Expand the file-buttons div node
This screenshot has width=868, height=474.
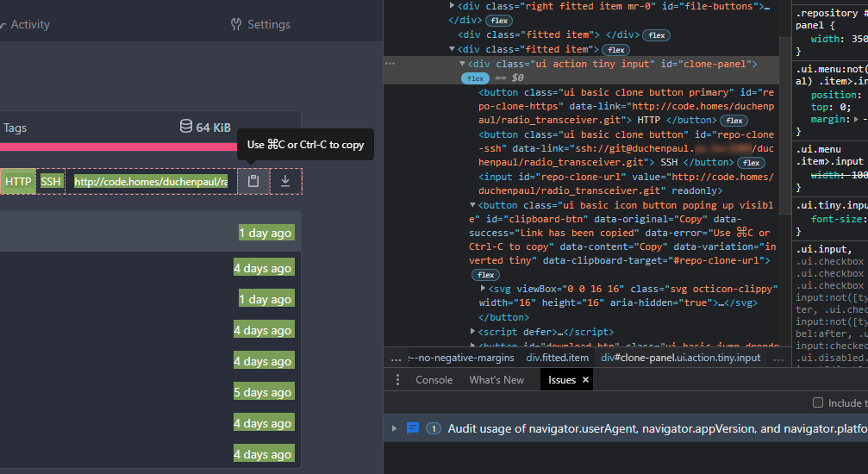coord(452,5)
